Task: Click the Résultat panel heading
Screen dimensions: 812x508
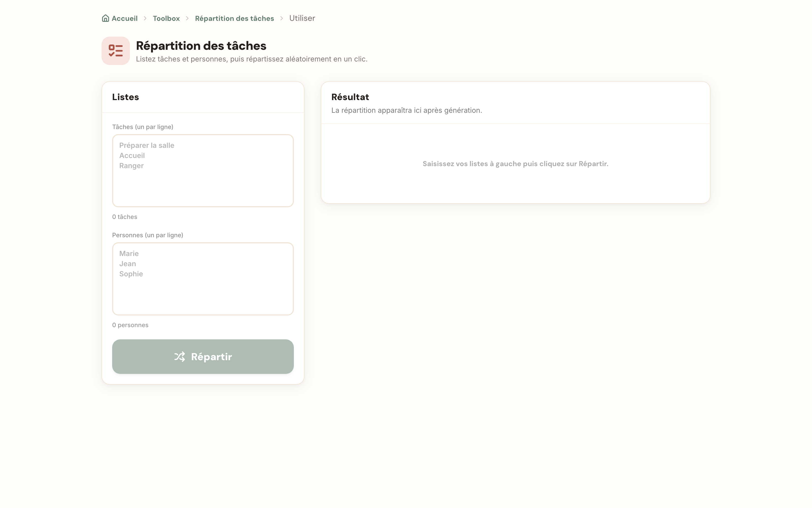Action: click(x=350, y=97)
